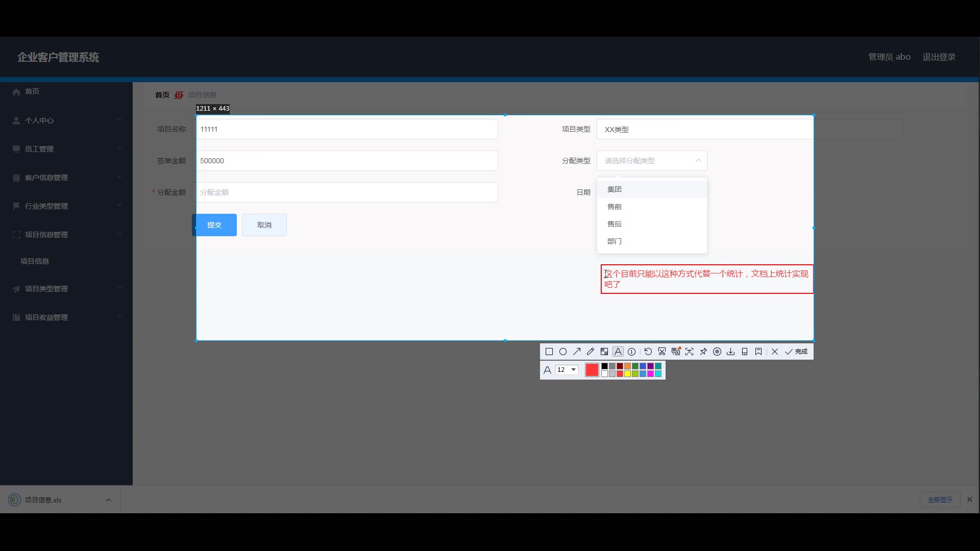The width and height of the screenshot is (980, 551).
Task: Pick the yellow color swatch
Action: click(x=627, y=374)
